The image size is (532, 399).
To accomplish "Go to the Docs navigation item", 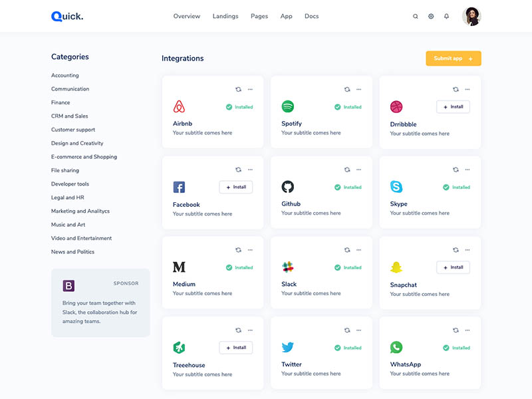I will pyautogui.click(x=311, y=17).
